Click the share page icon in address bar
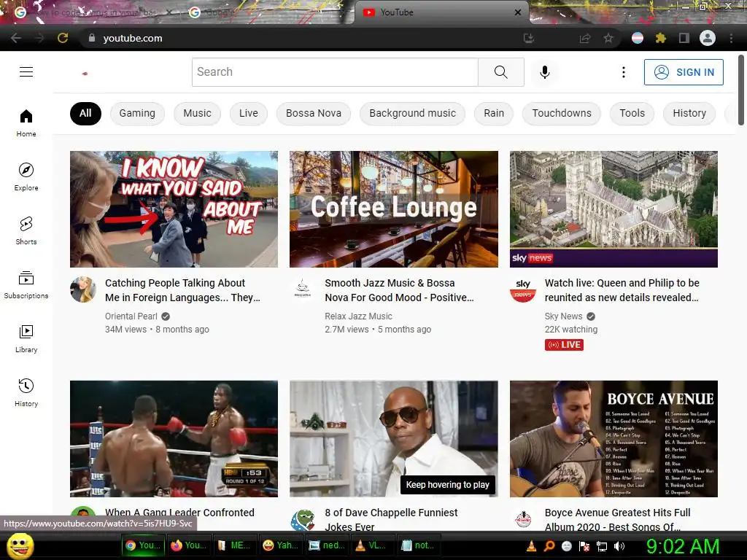Screen dimensions: 747x560 coord(585,38)
